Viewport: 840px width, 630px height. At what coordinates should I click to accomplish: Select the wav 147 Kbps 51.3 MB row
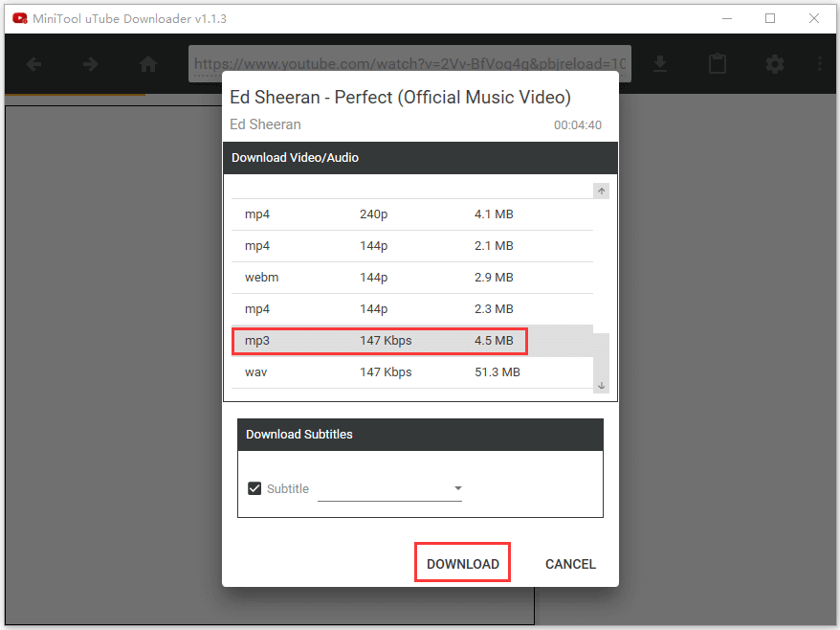[412, 372]
